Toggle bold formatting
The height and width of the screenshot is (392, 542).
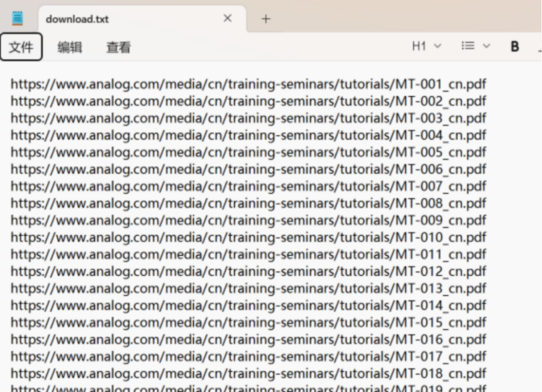(515, 47)
